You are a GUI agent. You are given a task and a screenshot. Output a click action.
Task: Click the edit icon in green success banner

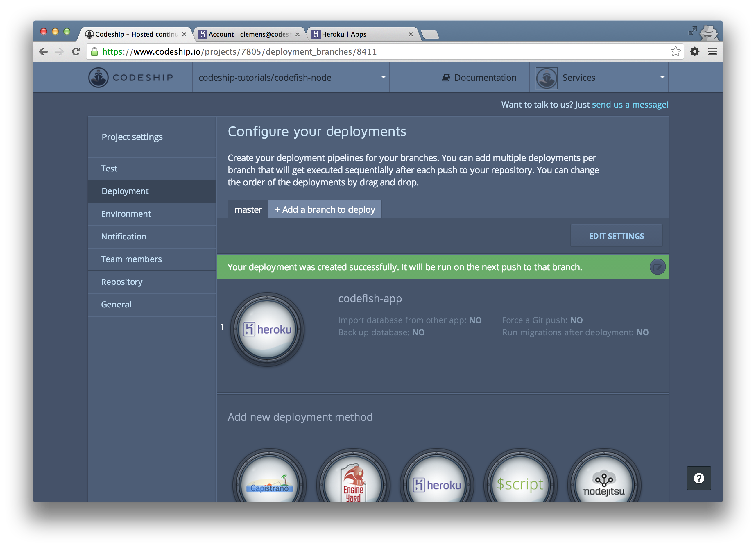click(657, 267)
